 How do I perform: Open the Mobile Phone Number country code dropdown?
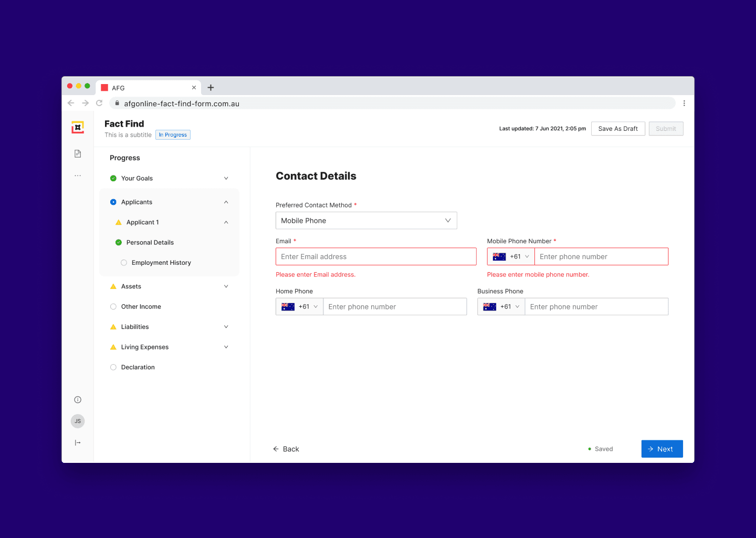click(x=511, y=256)
